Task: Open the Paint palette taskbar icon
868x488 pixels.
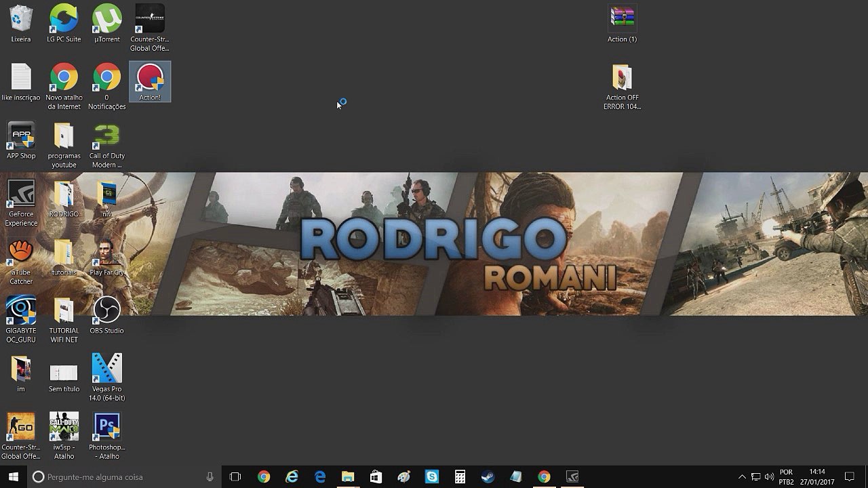Action: pyautogui.click(x=404, y=476)
